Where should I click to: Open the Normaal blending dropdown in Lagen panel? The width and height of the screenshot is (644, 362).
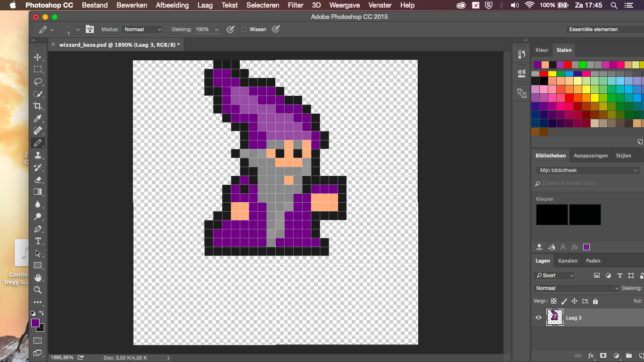coord(575,288)
